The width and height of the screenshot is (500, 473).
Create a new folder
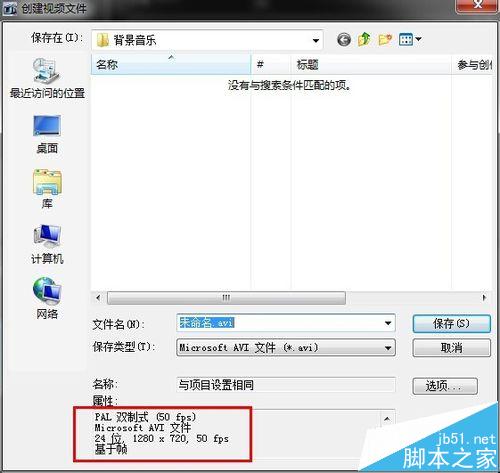point(385,40)
